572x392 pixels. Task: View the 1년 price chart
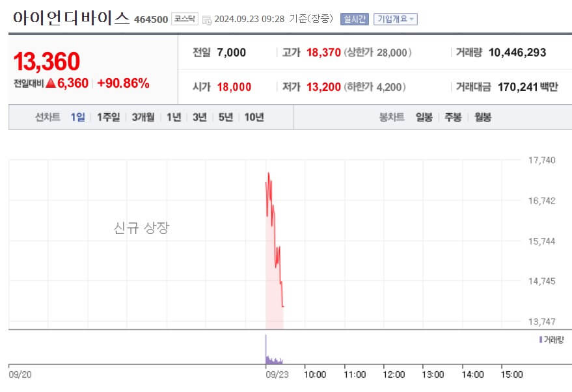tap(172, 117)
